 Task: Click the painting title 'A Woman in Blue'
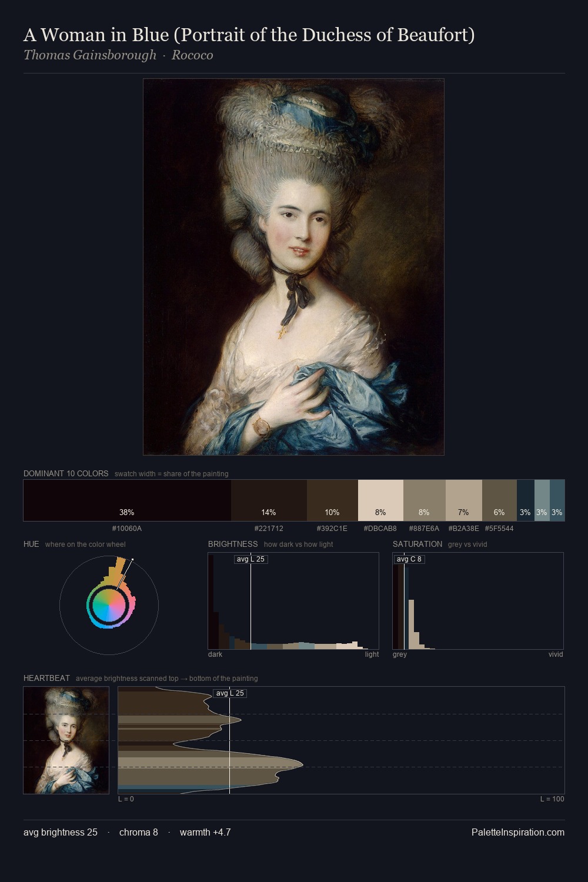click(249, 35)
